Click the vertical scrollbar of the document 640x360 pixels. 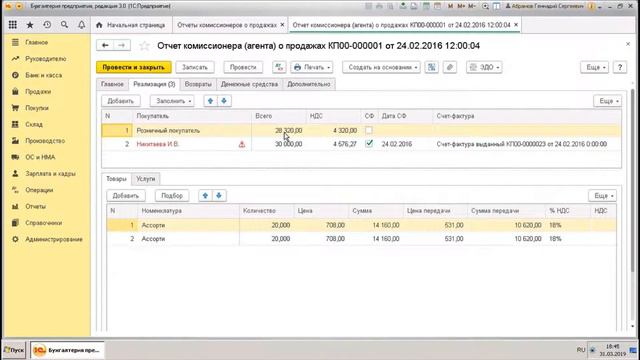[633, 180]
